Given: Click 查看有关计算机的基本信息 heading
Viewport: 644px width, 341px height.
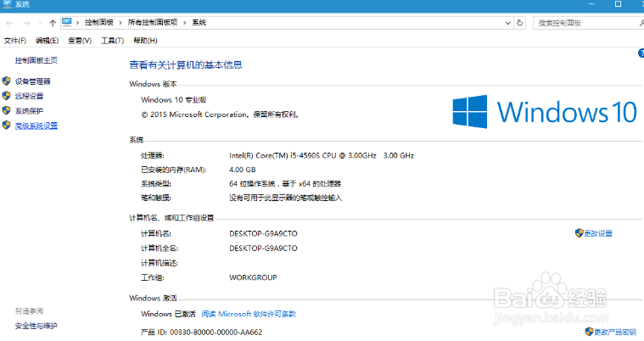Looking at the screenshot, I should (186, 65).
